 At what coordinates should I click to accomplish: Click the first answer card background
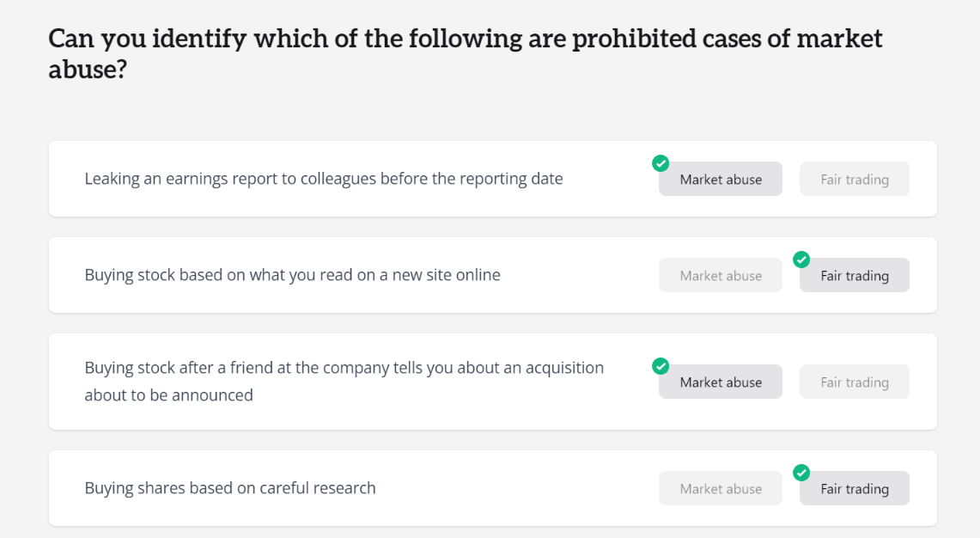click(x=492, y=179)
